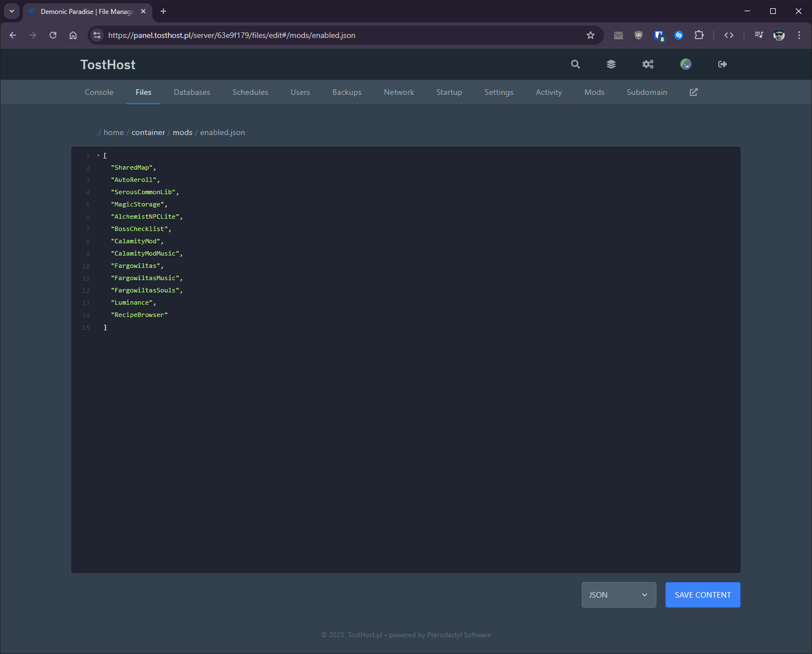Viewport: 812px width, 654px height.
Task: Switch to the Files tab
Action: click(x=143, y=92)
